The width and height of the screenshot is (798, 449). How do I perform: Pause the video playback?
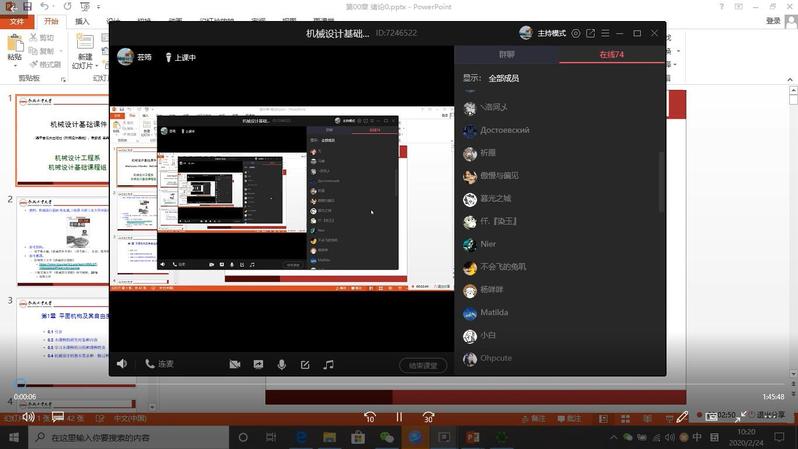(398, 417)
